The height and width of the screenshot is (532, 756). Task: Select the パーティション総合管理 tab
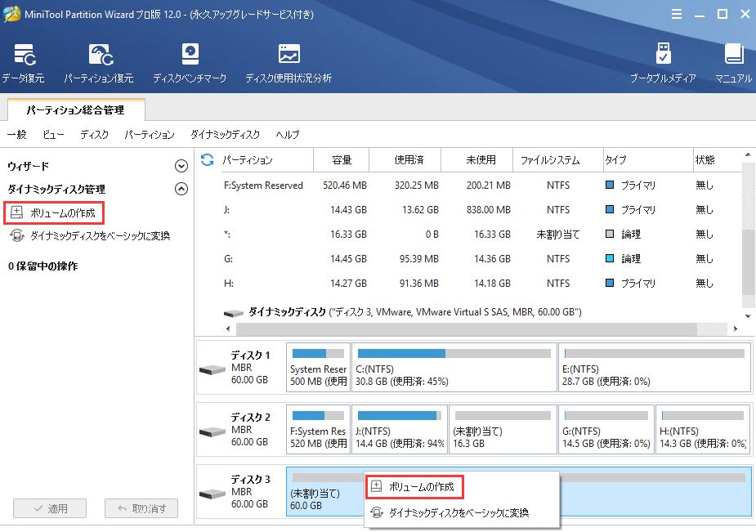click(75, 110)
